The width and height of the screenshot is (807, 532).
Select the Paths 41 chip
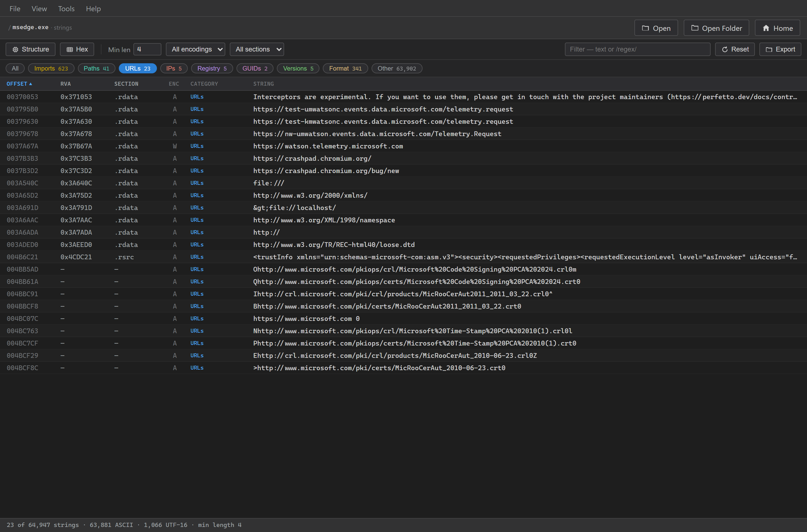click(x=96, y=69)
